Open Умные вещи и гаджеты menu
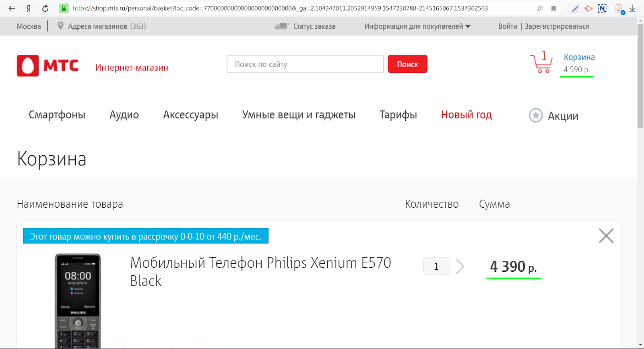The width and height of the screenshot is (644, 349). tap(299, 115)
